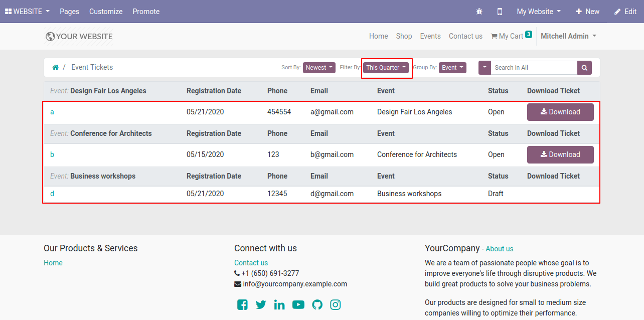Expand the Sort By Newest dropdown

[x=319, y=68]
